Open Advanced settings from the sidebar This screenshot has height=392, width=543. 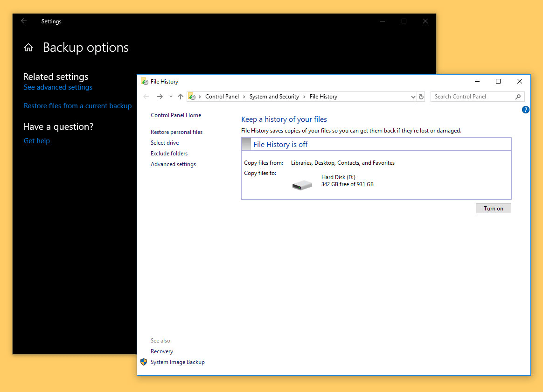pyautogui.click(x=173, y=164)
